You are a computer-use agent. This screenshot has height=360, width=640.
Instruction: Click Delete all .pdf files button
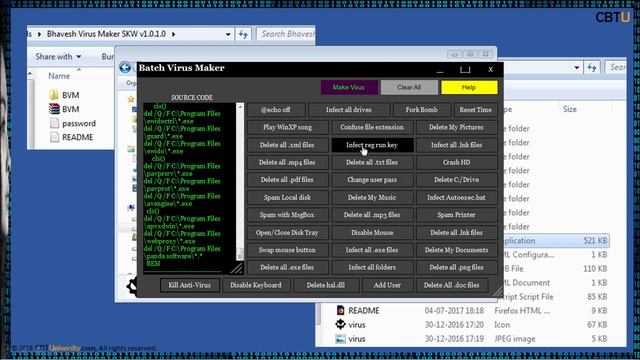click(x=287, y=180)
